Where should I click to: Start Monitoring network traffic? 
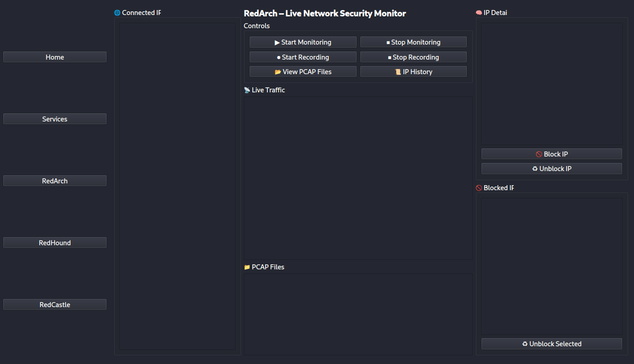click(x=303, y=42)
